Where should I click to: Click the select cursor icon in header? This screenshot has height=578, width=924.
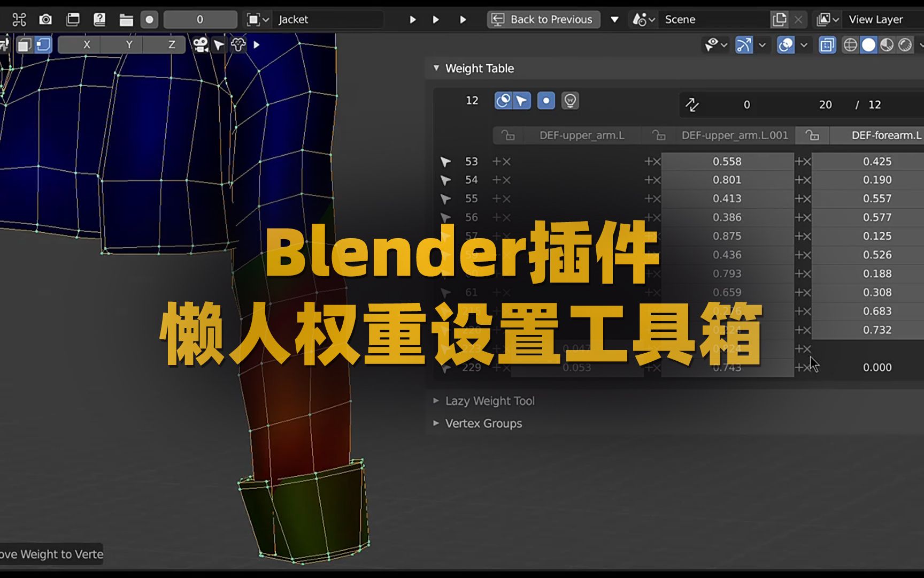click(x=219, y=45)
